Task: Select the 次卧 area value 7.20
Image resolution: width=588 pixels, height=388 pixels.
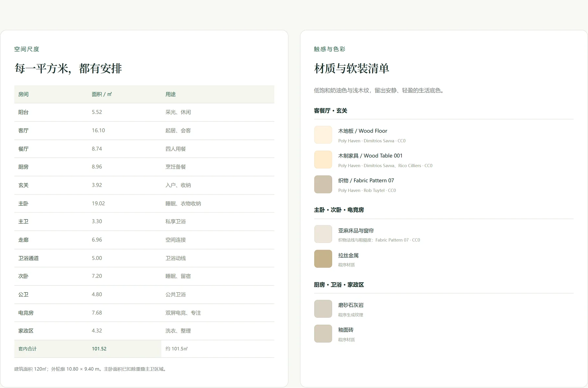Action: [97, 276]
